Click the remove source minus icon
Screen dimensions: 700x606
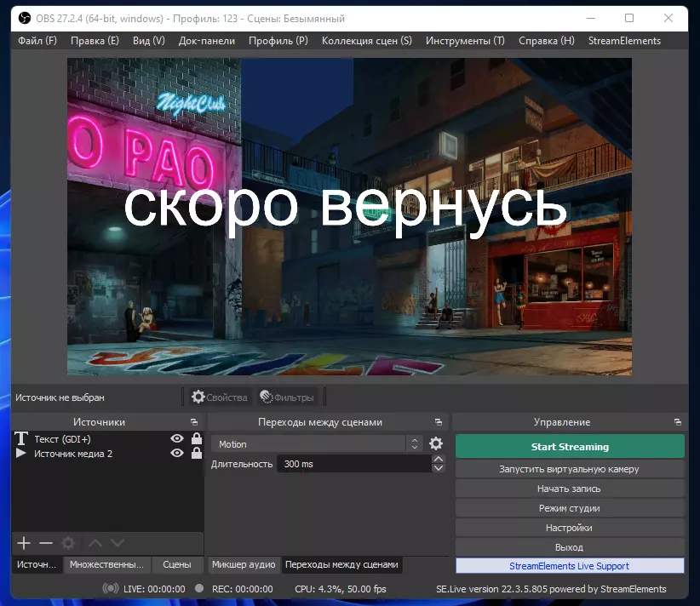46,543
